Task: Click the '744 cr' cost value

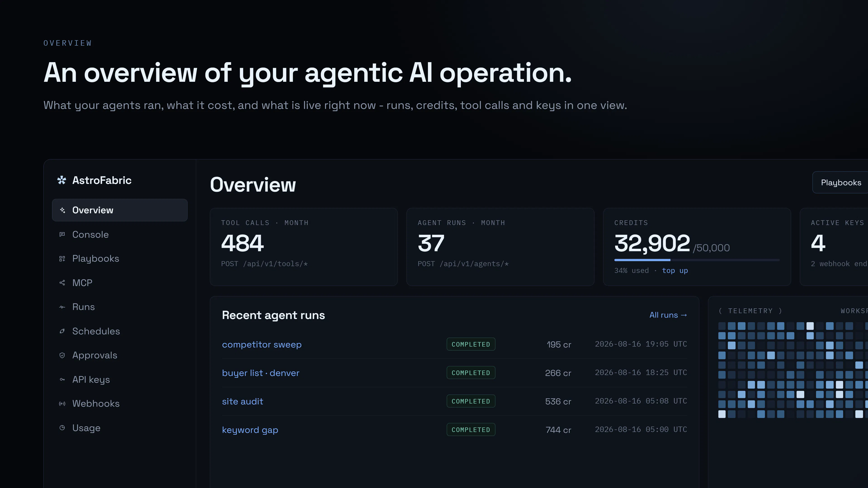Action: click(x=558, y=430)
